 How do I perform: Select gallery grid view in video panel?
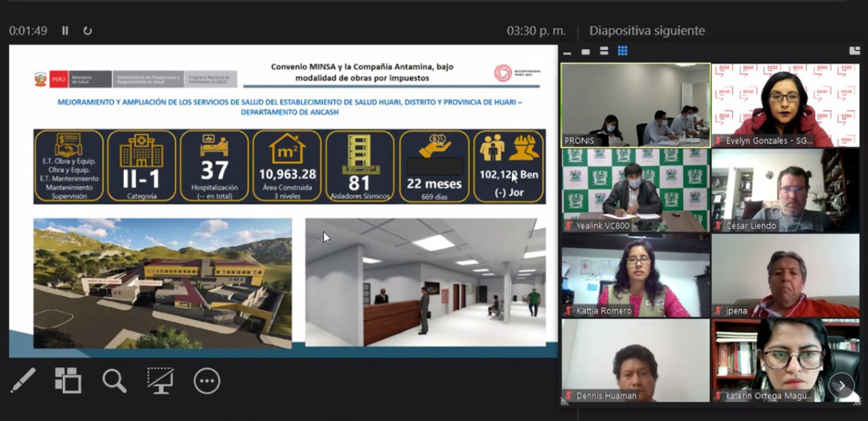tap(623, 52)
